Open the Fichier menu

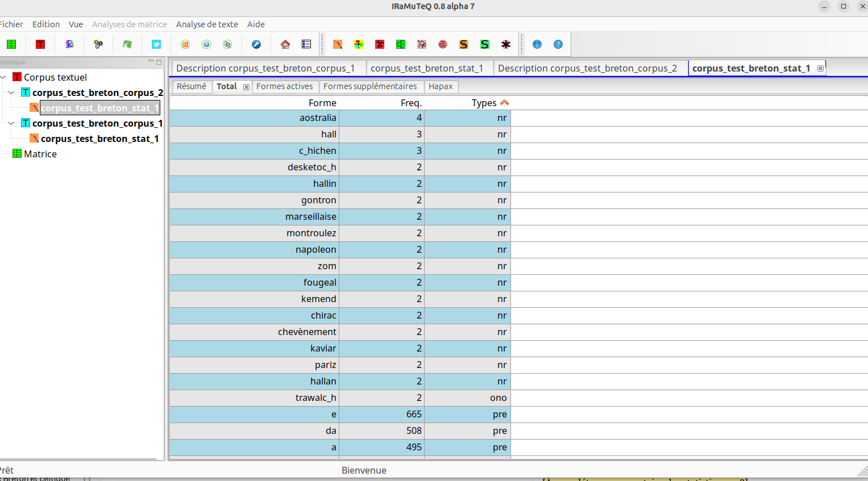(11, 24)
